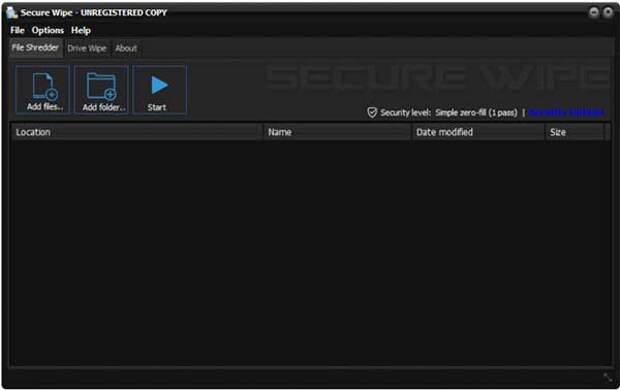This screenshot has width=620, height=390.
Task: Open the blue link next to Security level
Action: point(566,113)
